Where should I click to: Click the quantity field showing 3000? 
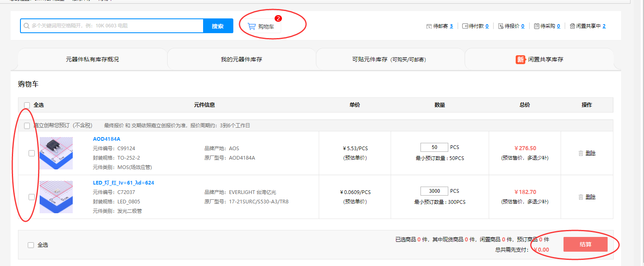[x=434, y=191]
